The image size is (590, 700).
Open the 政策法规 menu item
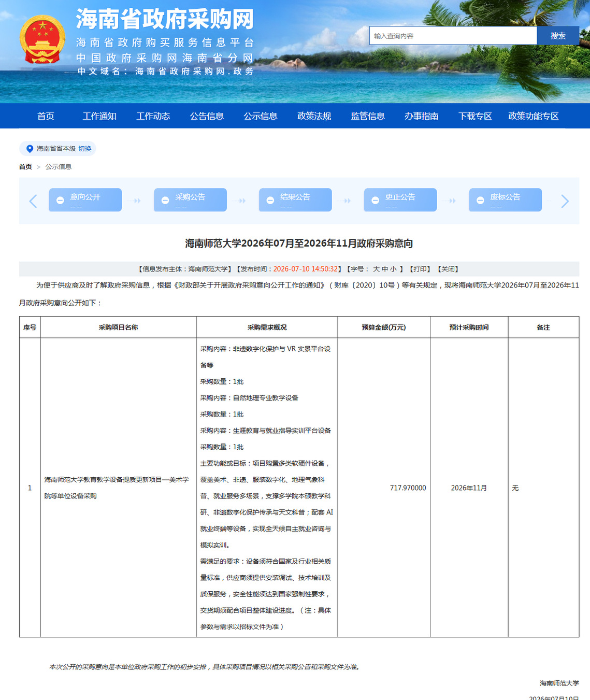click(314, 116)
